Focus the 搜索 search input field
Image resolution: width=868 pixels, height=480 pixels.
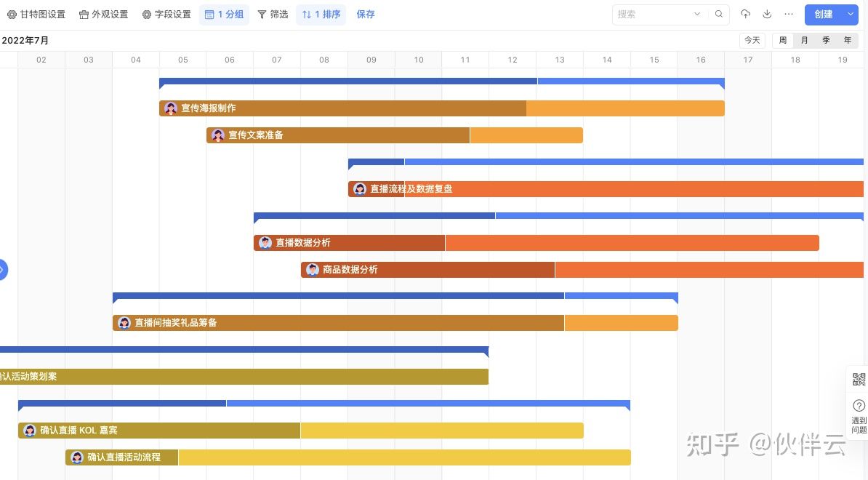click(x=654, y=15)
